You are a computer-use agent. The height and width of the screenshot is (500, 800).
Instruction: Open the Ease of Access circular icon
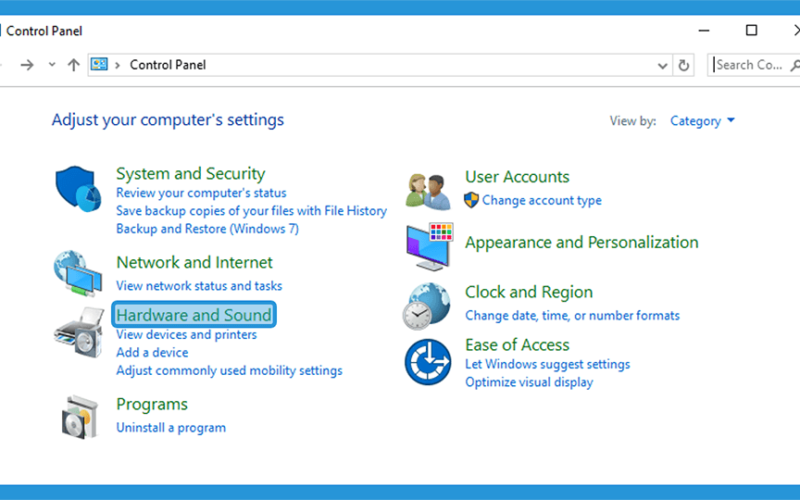coord(428,362)
